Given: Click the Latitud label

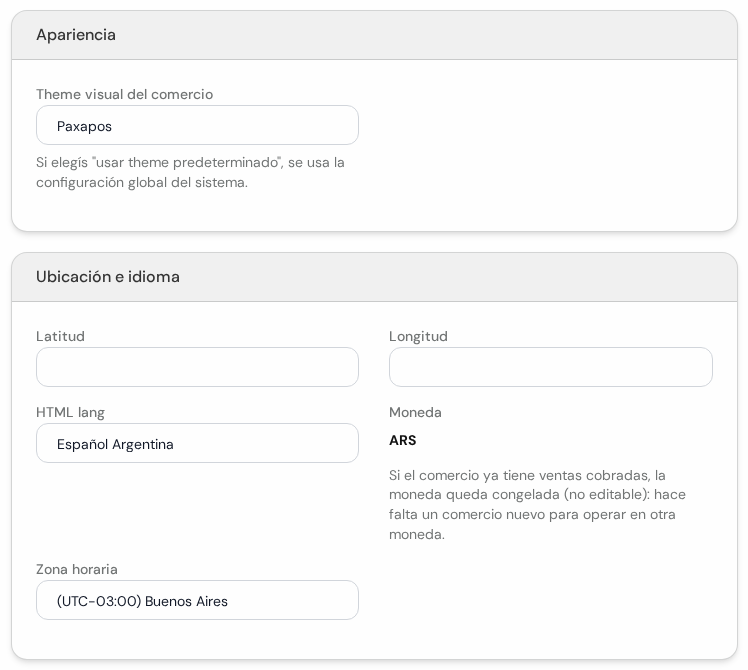Looking at the screenshot, I should point(61,336).
